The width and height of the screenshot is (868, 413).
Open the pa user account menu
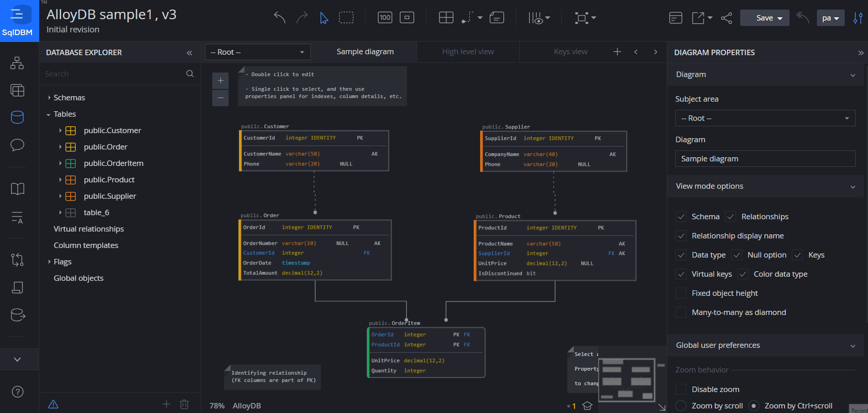(831, 18)
